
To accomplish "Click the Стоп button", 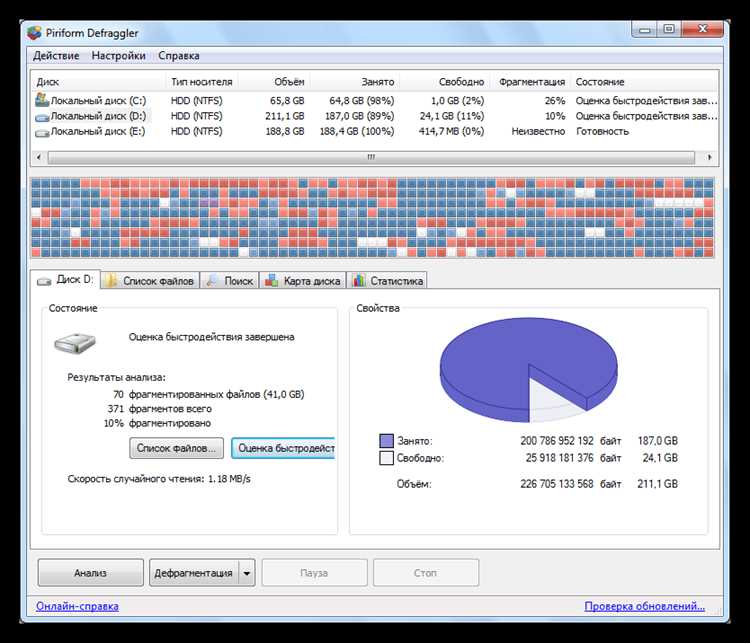I will (x=426, y=573).
